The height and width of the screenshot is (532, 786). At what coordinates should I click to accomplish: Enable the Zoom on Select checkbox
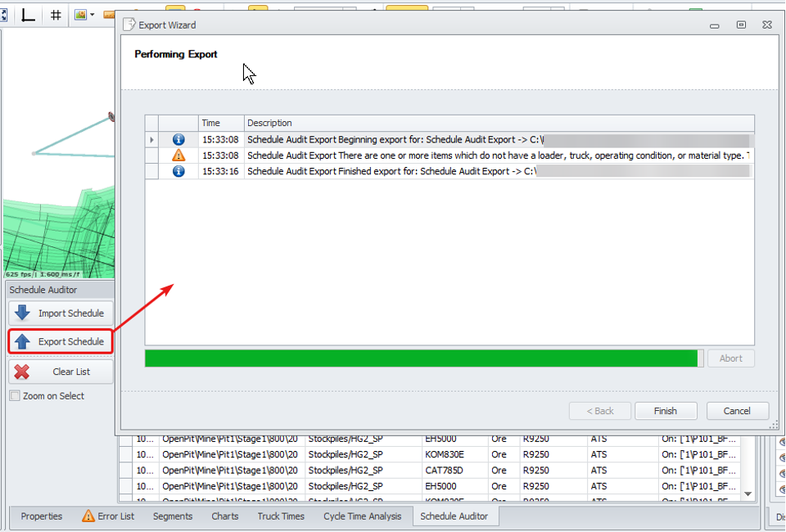[15, 396]
